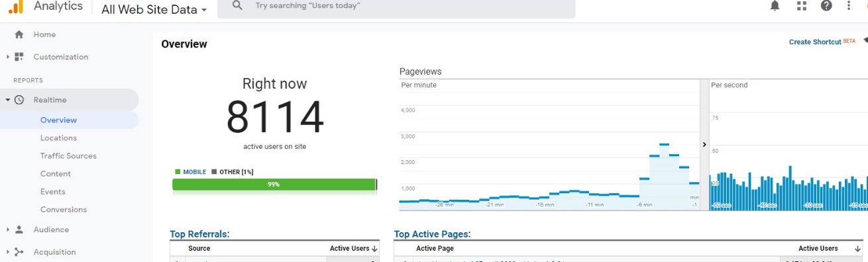Click the Google Analytics logo icon
Image resolution: width=868 pixels, height=262 pixels.
[16, 7]
